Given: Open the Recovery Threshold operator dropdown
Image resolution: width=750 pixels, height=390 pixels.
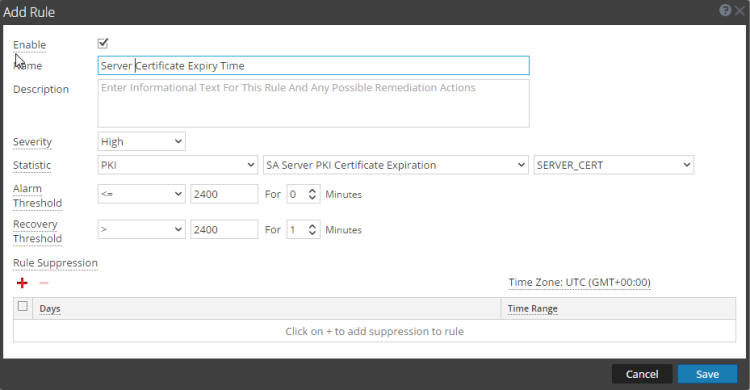Looking at the screenshot, I should [142, 230].
